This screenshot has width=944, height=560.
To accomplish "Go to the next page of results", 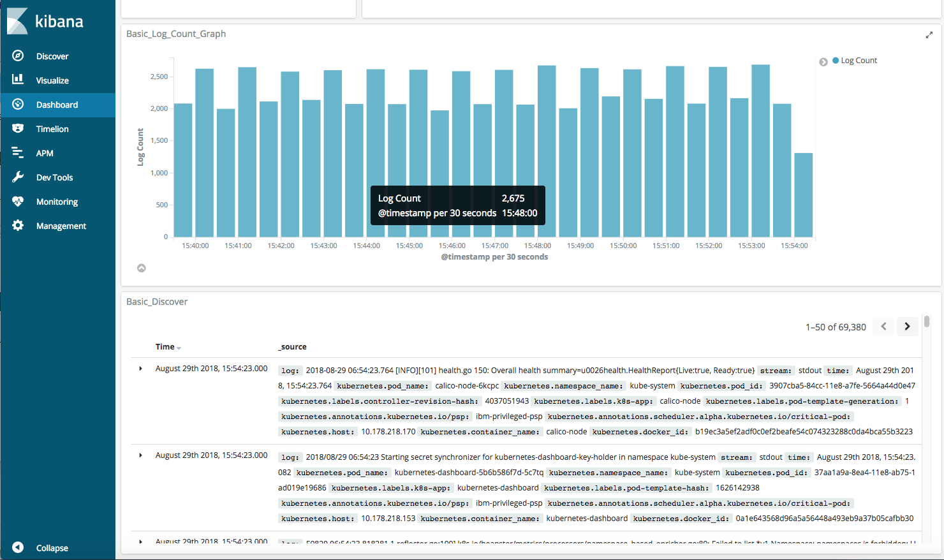I will point(907,327).
